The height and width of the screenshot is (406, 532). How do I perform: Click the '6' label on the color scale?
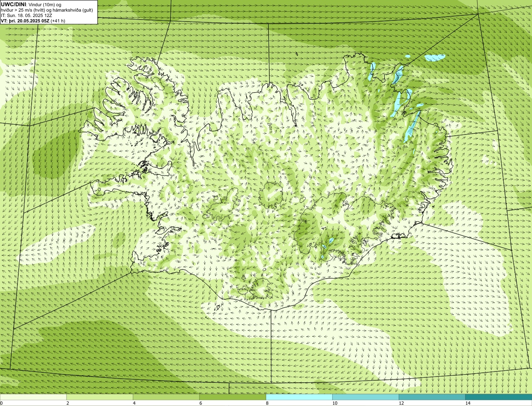(x=200, y=403)
